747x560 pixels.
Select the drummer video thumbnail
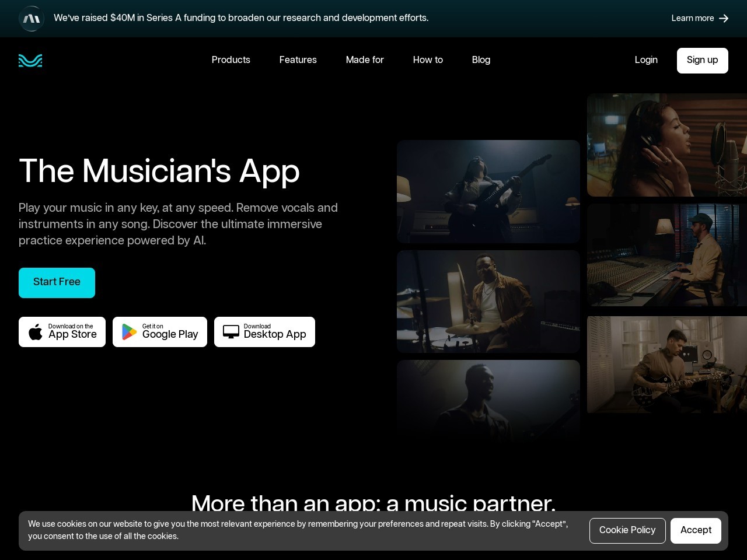[488, 302]
